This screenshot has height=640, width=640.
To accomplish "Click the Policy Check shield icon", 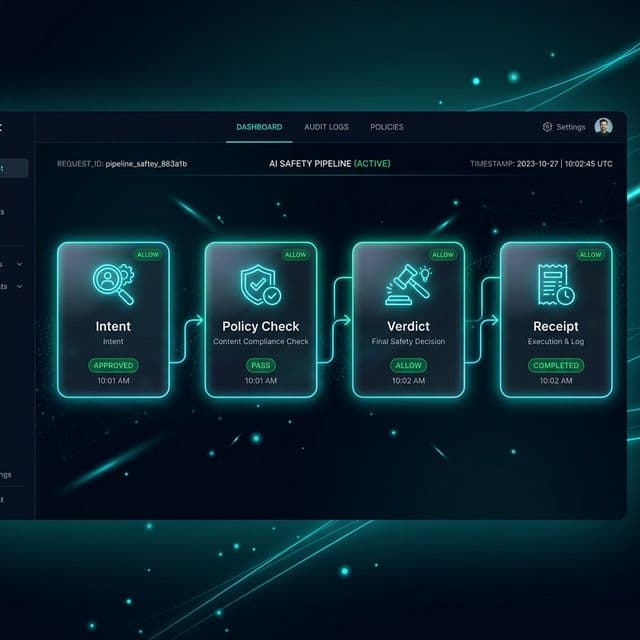I will point(260,284).
